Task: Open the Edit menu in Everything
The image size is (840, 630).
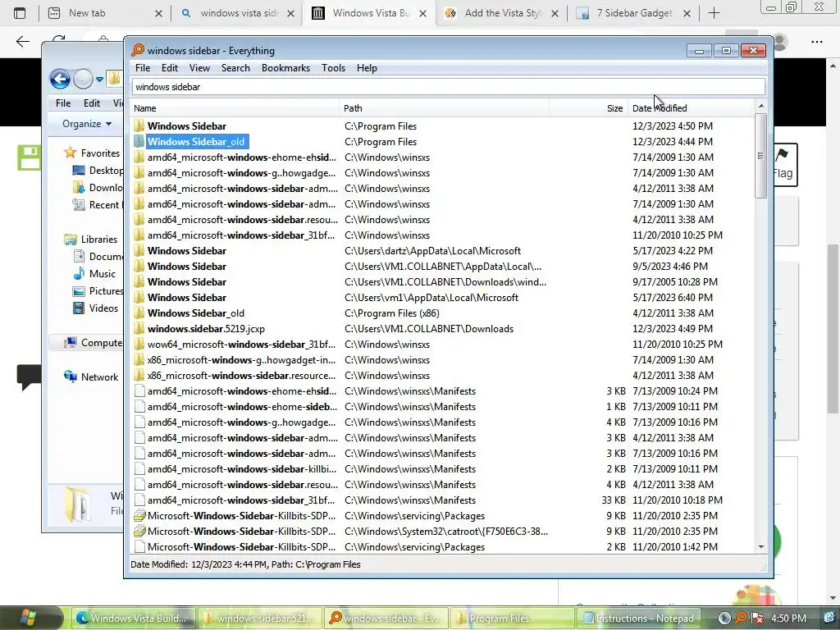Action: tap(169, 68)
